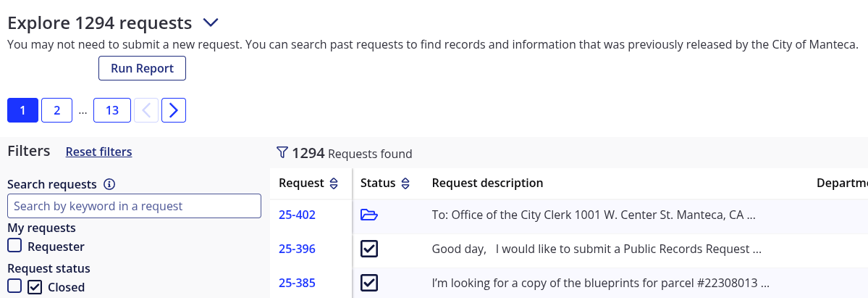Click the closed status icon for request 25-385
The image size is (868, 298).
(x=369, y=283)
